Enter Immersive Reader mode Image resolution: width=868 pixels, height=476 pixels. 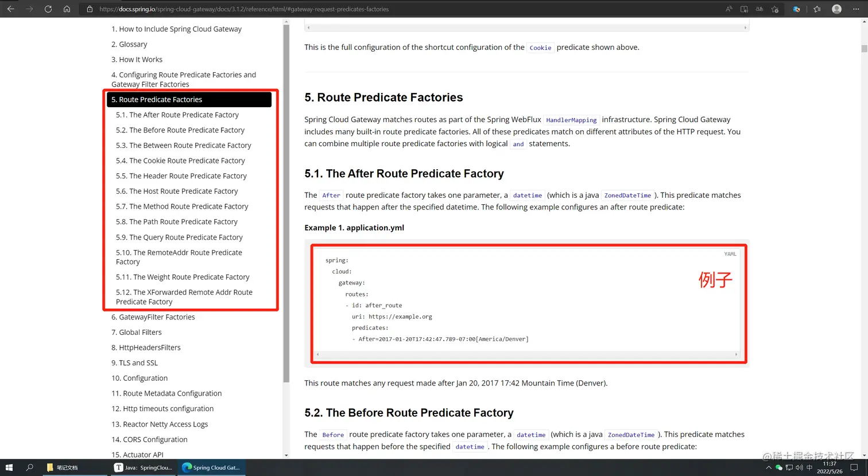point(744,9)
